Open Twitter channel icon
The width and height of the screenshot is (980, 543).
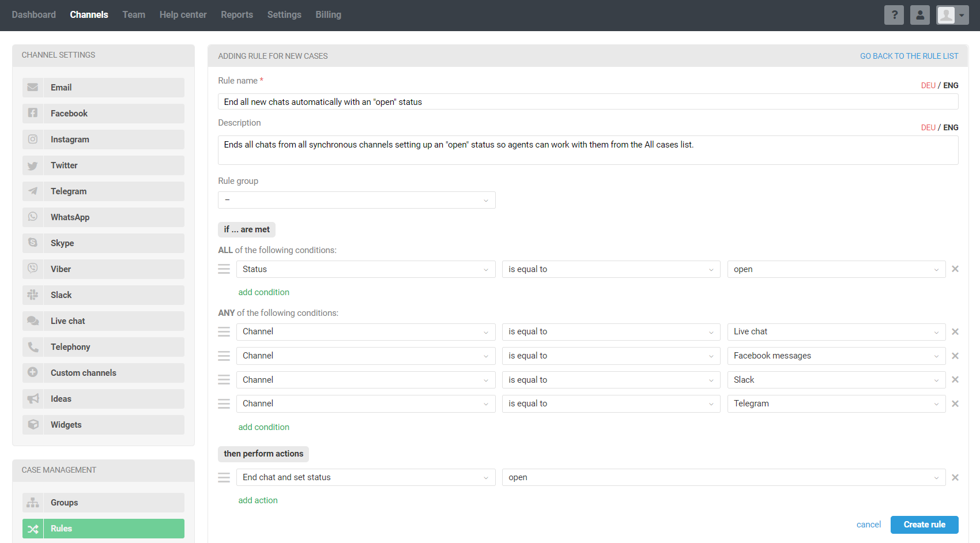click(x=33, y=165)
